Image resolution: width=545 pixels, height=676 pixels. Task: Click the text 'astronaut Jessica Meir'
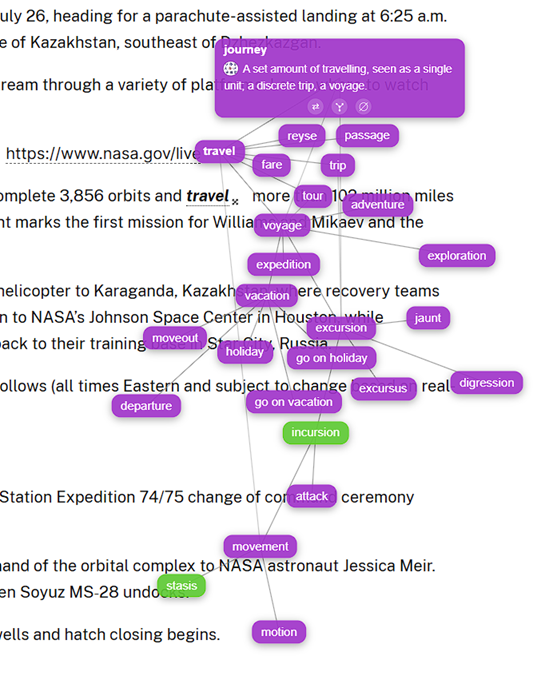tap(351, 566)
